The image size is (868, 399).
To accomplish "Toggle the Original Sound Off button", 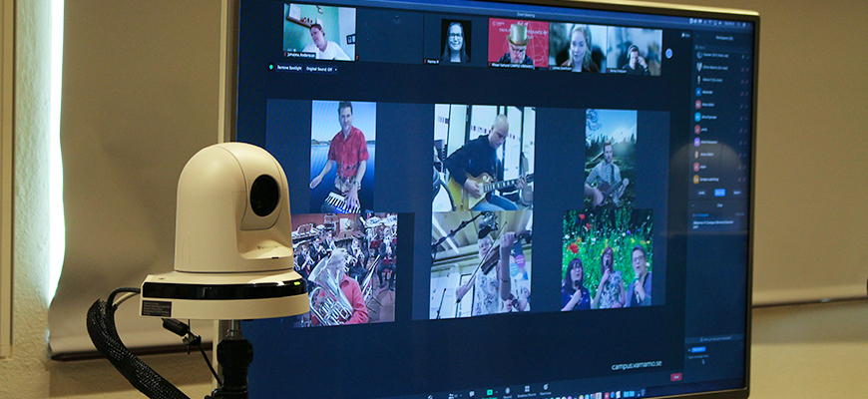I will [x=318, y=69].
